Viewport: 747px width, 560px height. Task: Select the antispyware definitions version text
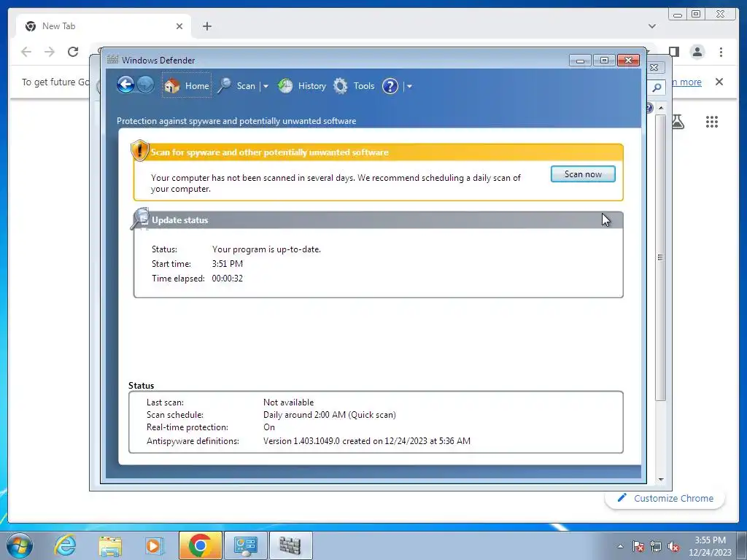366,440
